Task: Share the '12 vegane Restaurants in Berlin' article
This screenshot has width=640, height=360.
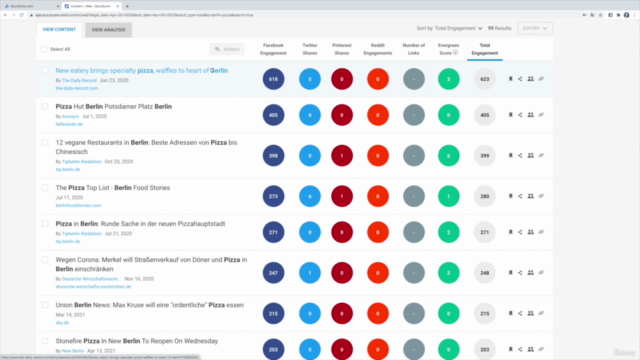Action: point(520,156)
